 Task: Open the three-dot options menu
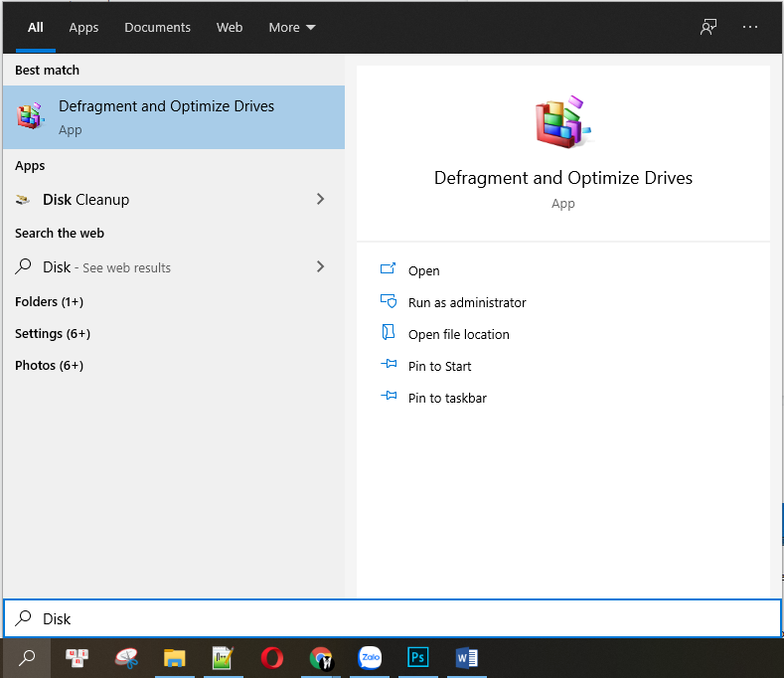click(750, 27)
